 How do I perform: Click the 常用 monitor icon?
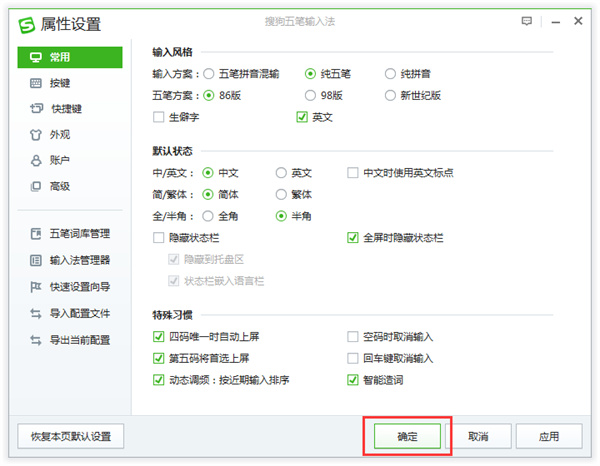(36, 57)
